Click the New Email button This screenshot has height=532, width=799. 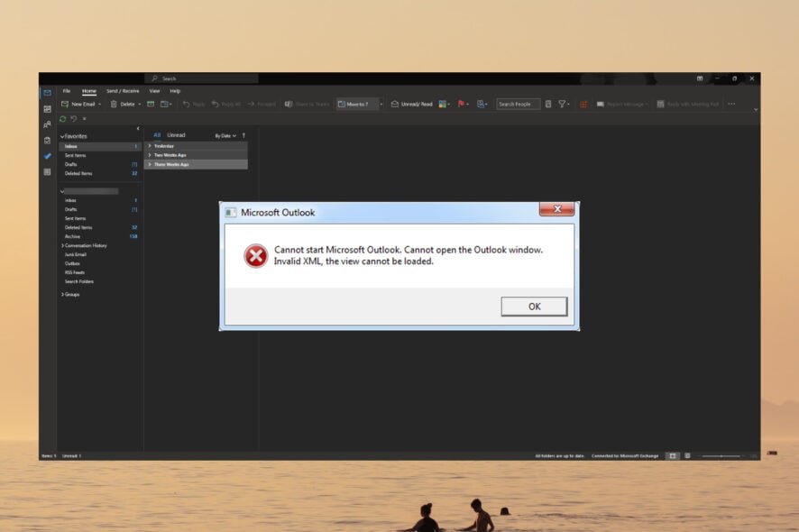(x=78, y=104)
